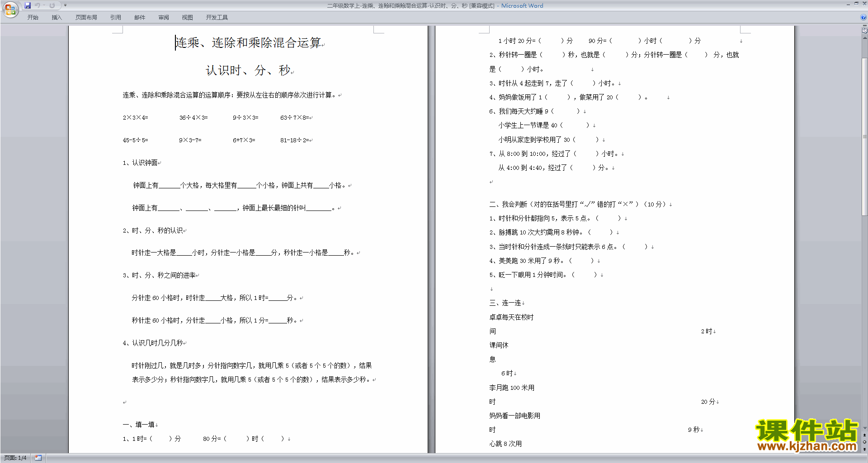The image size is (868, 463).
Task: Open the Select Browse Object button
Action: (x=864, y=442)
